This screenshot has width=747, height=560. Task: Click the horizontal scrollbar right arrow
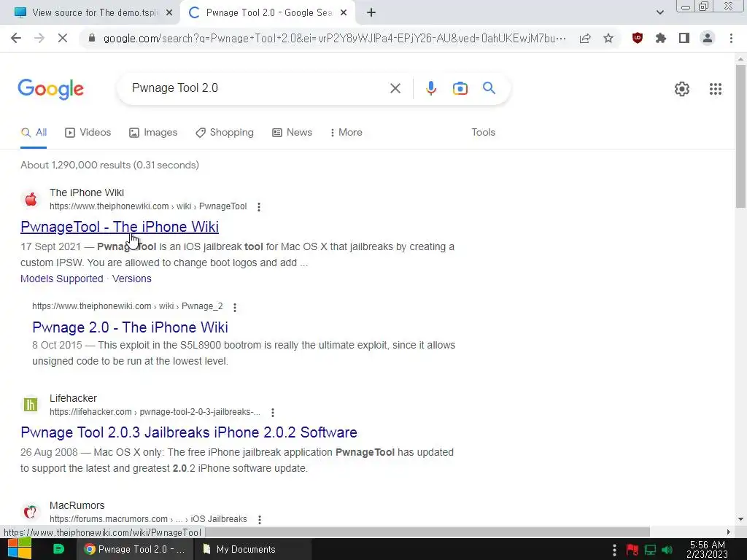pos(728,532)
